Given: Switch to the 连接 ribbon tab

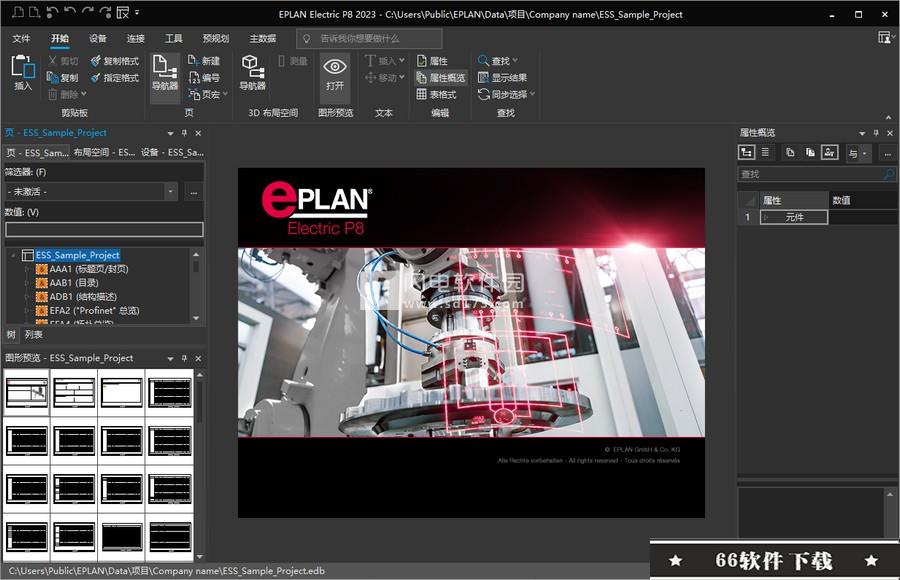Looking at the screenshot, I should coord(135,38).
